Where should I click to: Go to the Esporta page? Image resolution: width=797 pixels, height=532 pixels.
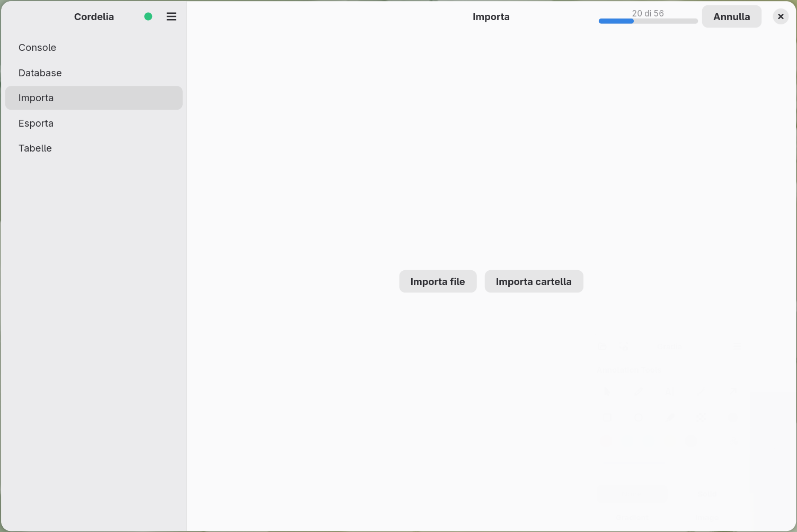tap(94, 123)
